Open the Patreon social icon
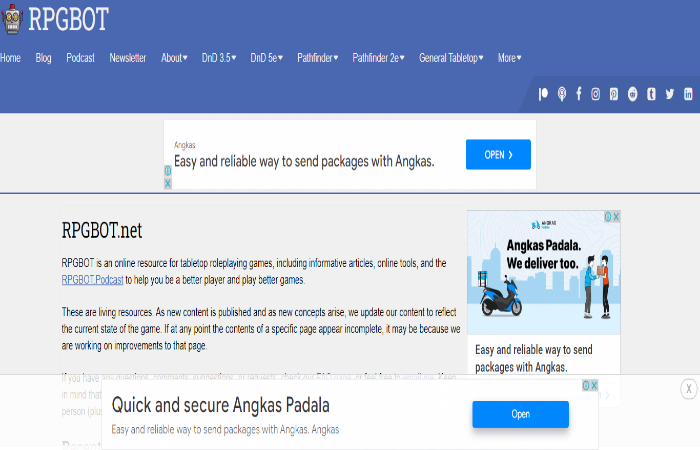The image size is (700, 450). click(543, 94)
